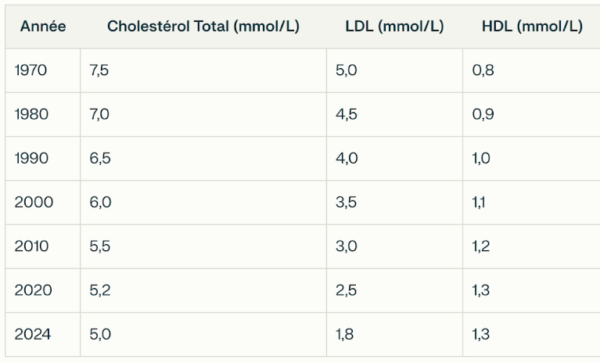
Task: Select the Cholestérol Total (mmol/L) header
Action: 203,26
